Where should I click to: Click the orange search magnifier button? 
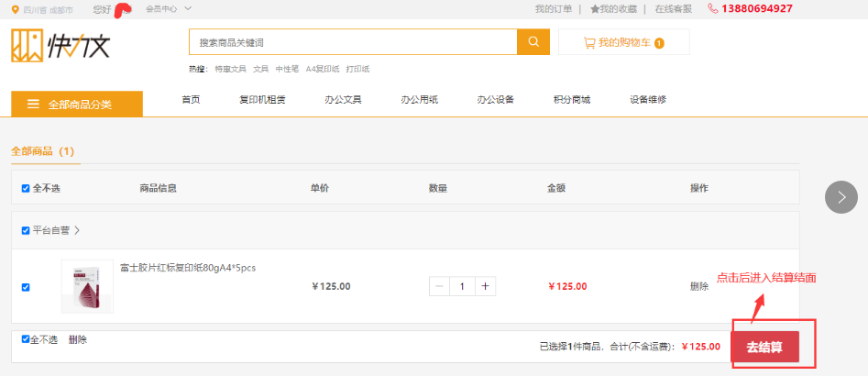coord(533,42)
